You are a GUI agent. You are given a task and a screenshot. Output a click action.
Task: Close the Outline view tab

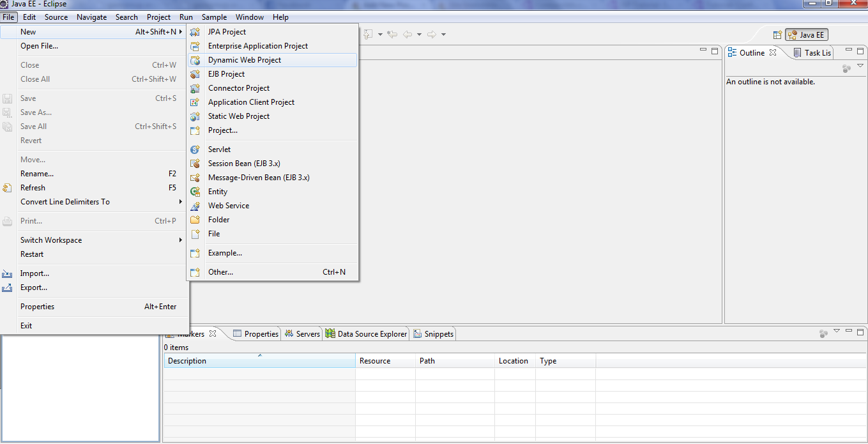point(773,52)
